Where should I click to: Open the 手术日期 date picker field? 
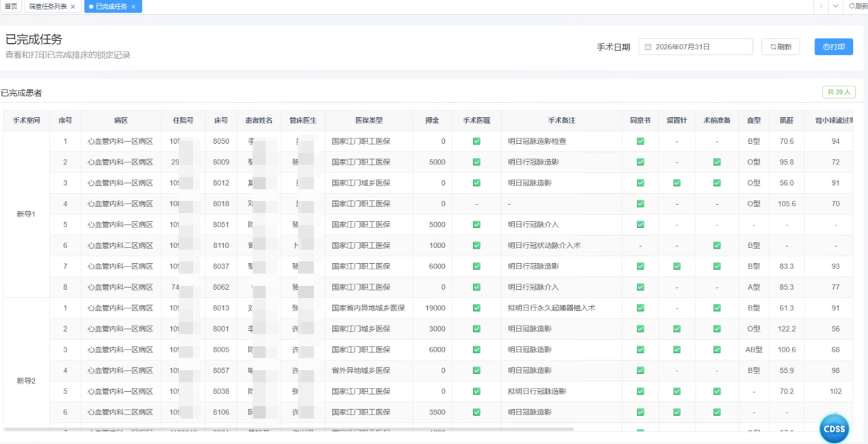pyautogui.click(x=695, y=47)
